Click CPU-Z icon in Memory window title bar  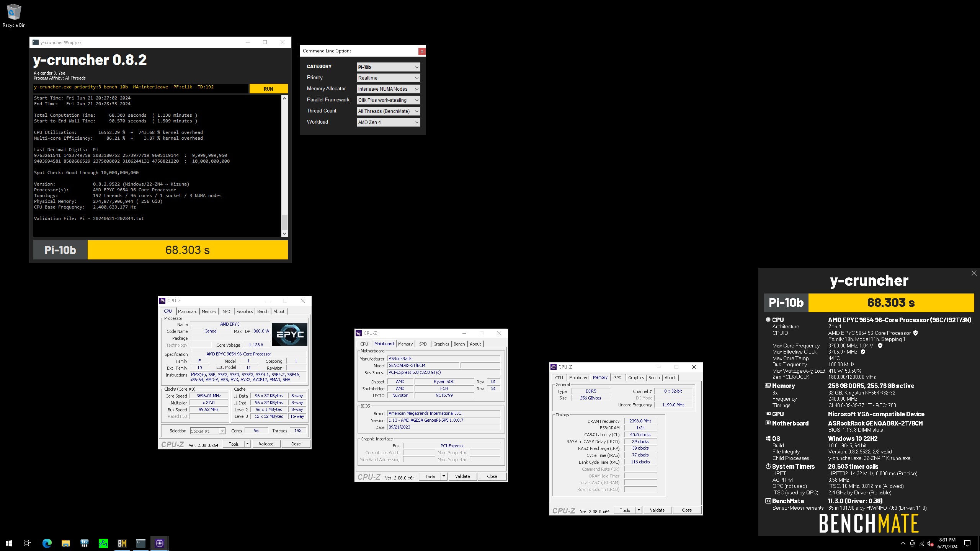(554, 367)
